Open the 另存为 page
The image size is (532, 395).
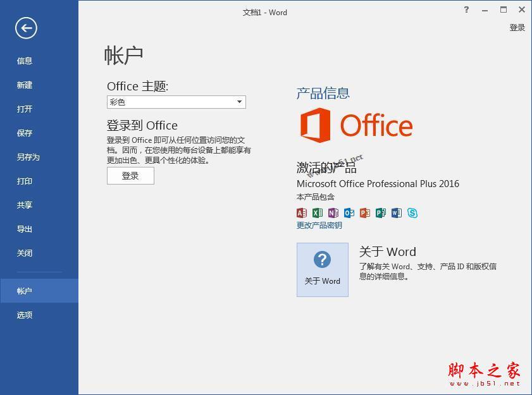pyautogui.click(x=28, y=157)
